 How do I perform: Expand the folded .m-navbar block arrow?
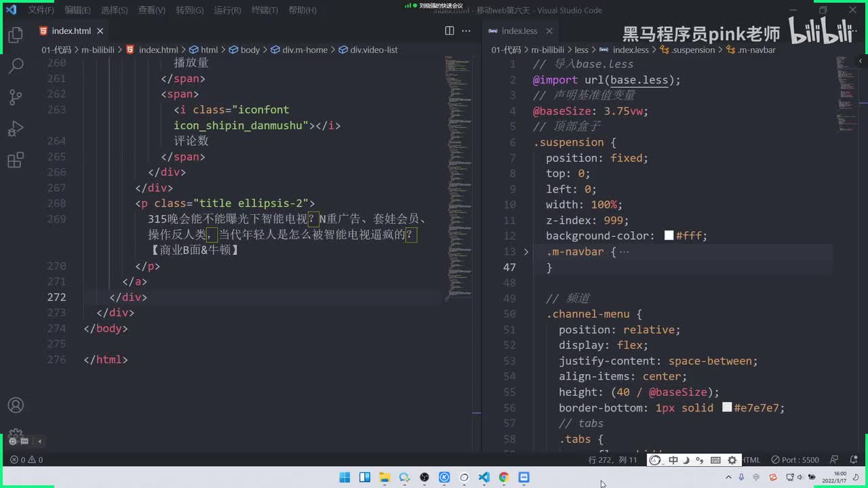526,251
